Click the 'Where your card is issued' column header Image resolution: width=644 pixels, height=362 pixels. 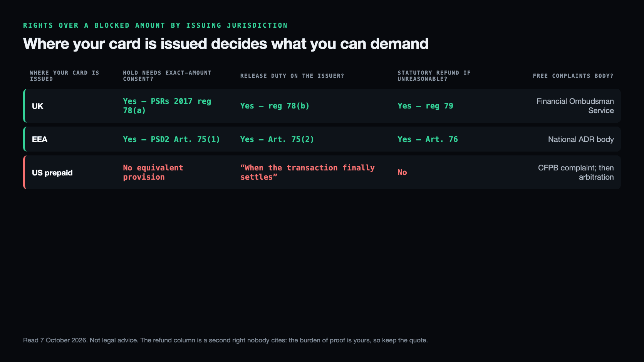(x=65, y=76)
